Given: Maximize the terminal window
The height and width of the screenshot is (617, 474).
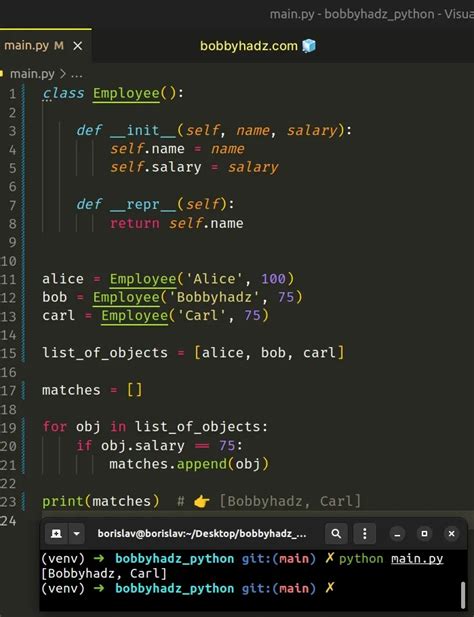Looking at the screenshot, I should pyautogui.click(x=424, y=534).
